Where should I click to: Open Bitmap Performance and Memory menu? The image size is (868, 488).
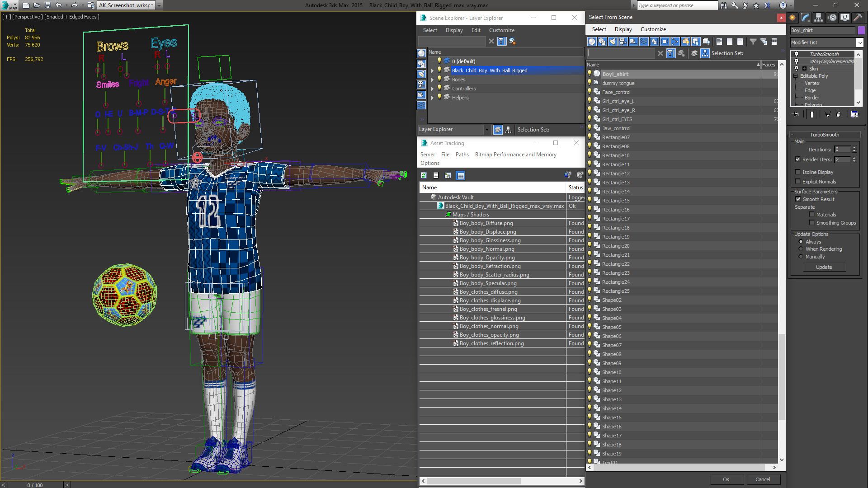click(515, 155)
